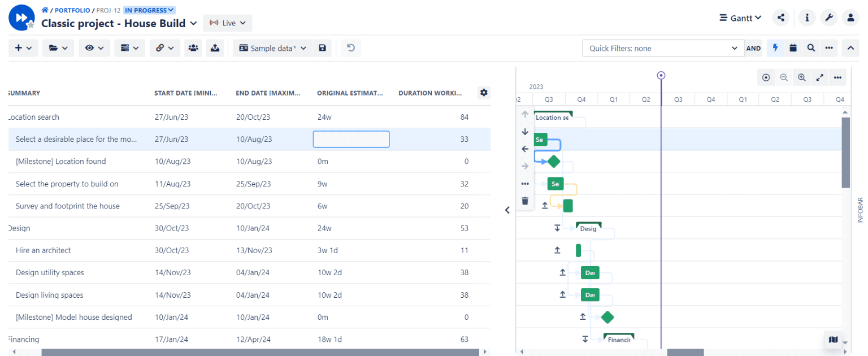Sort by END DATE column header
The image size is (868, 356).
point(268,93)
